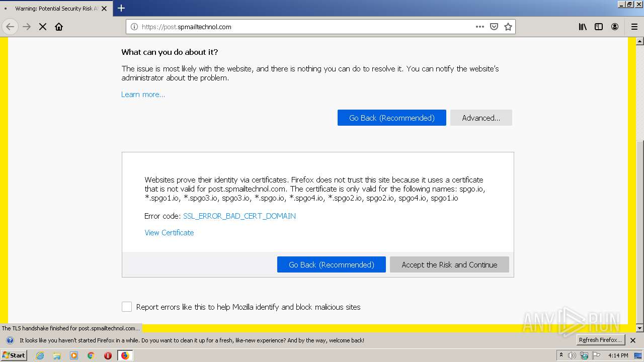Click the Forward arrow button

pyautogui.click(x=27, y=27)
